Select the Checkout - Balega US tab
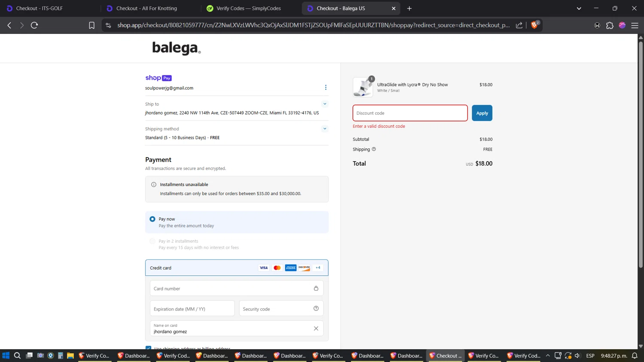 350,8
